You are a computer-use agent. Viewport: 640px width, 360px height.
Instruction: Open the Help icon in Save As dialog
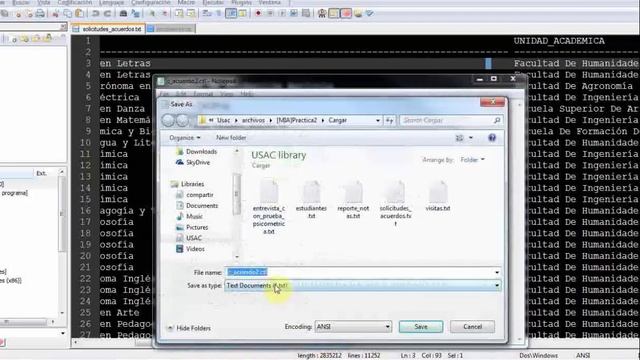coord(492,138)
